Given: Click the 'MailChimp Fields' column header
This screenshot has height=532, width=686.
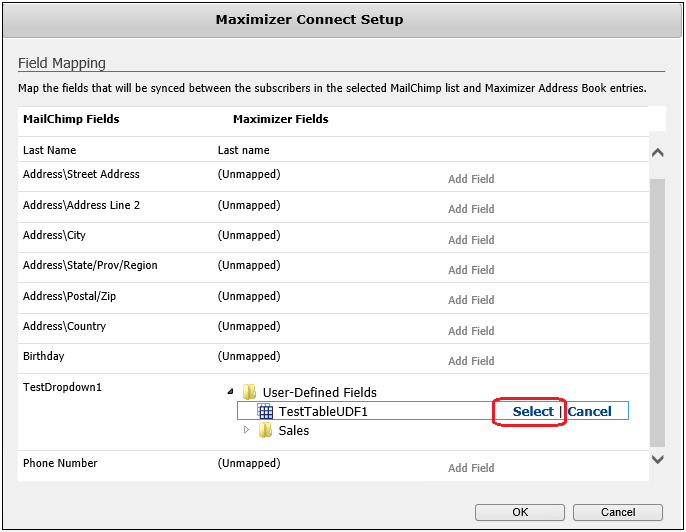Looking at the screenshot, I should point(71,119).
